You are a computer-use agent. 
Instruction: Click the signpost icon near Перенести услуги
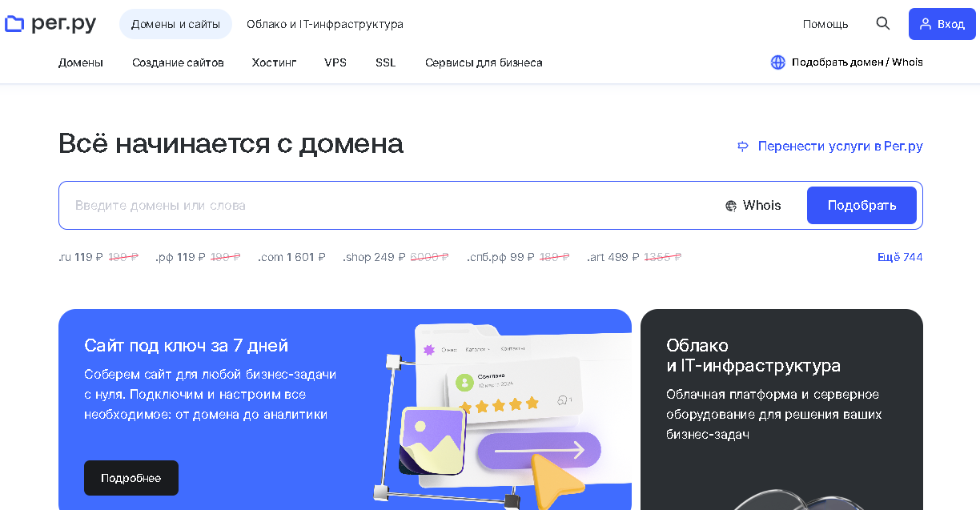click(x=743, y=146)
